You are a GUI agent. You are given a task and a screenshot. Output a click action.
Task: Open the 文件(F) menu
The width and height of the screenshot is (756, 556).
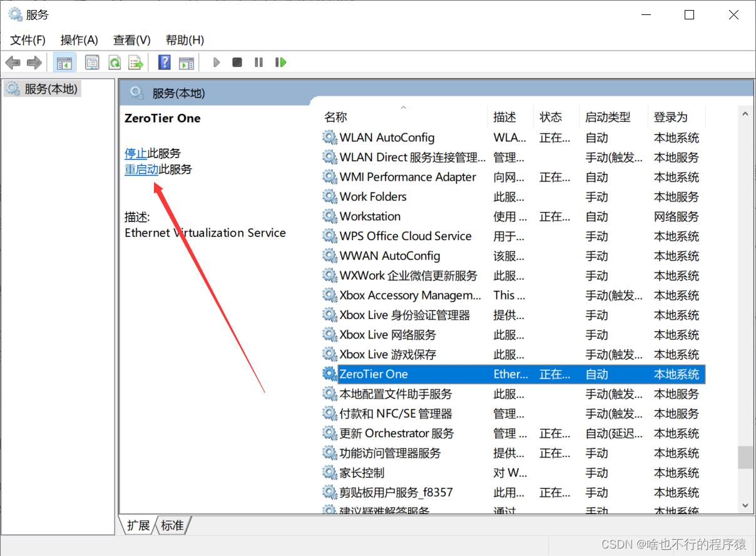coord(28,40)
